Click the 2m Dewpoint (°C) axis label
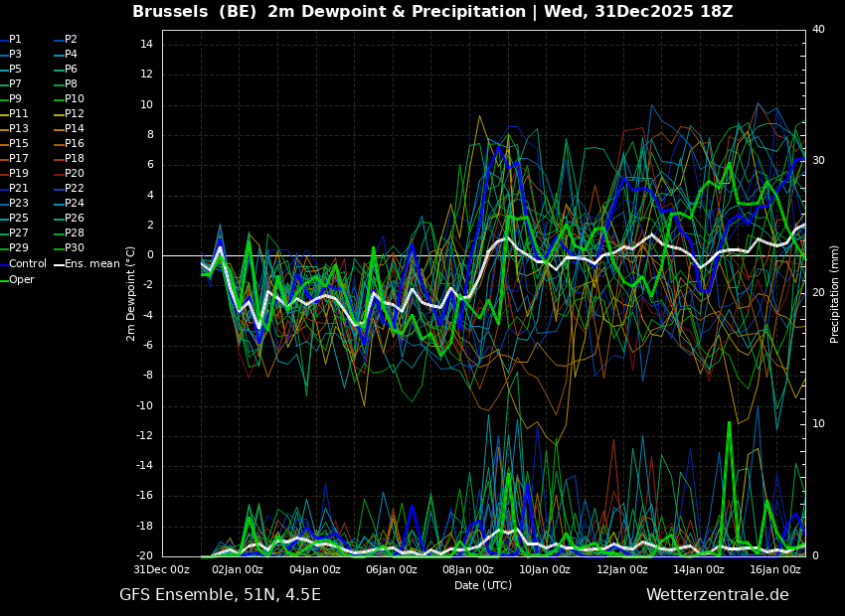Image resolution: width=845 pixels, height=616 pixels. (x=130, y=293)
